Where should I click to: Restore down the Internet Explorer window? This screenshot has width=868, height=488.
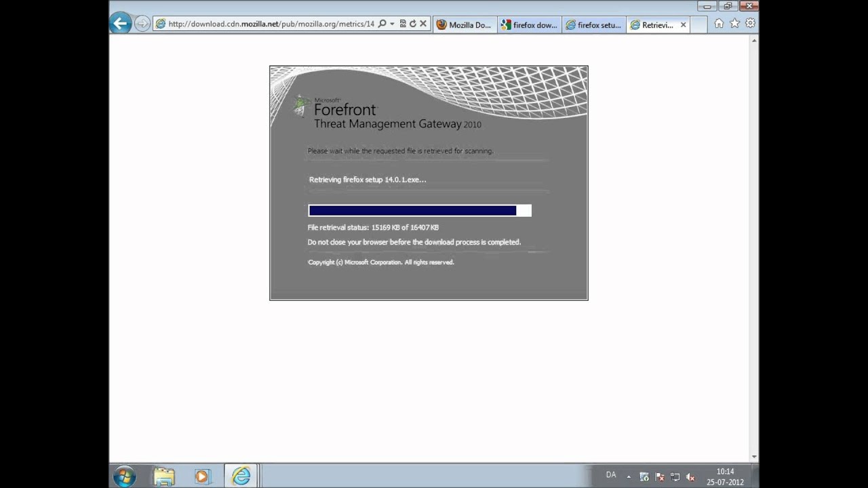tap(728, 6)
